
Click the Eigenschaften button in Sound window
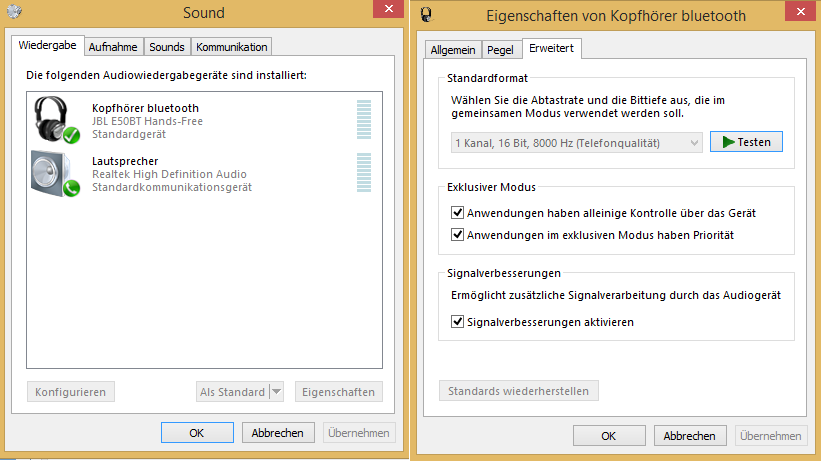click(339, 392)
